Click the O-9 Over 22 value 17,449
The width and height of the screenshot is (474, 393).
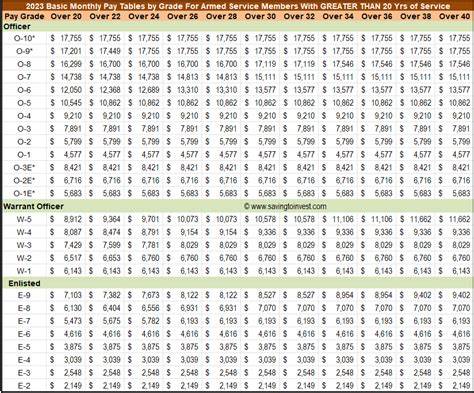(110, 51)
